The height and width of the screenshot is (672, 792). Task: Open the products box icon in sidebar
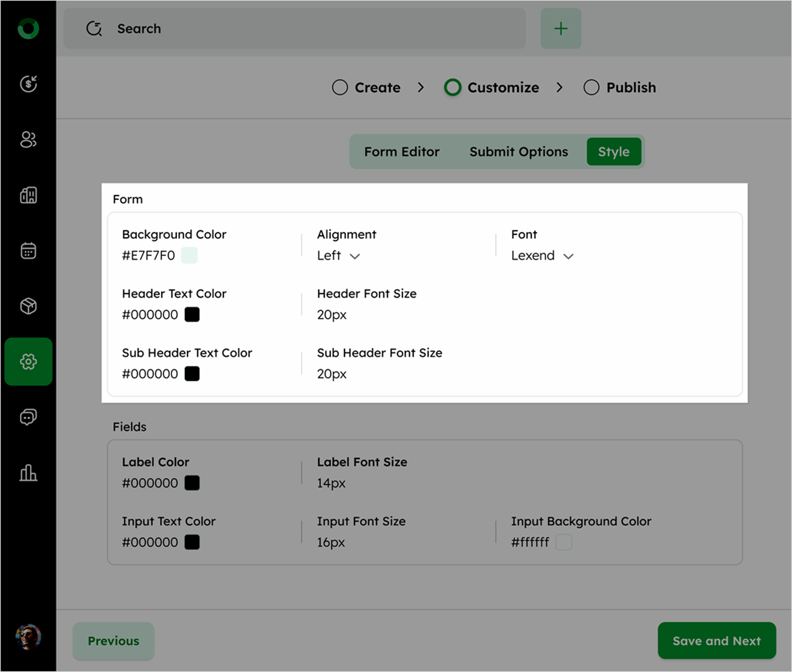coord(28,306)
